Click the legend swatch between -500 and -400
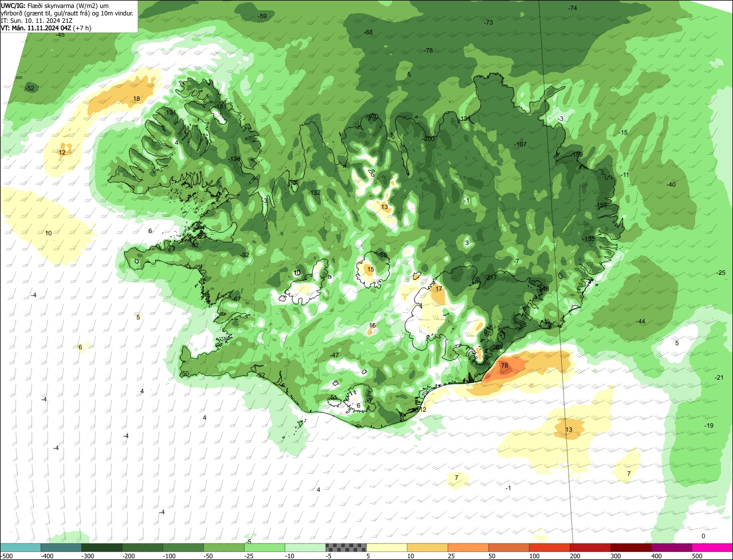This screenshot has width=733, height=560. [20, 547]
